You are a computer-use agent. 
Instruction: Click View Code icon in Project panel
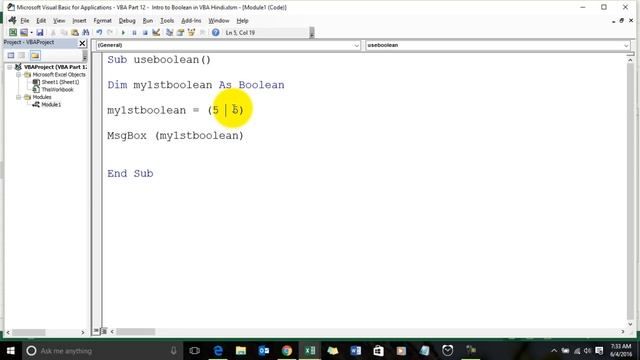click(11, 56)
